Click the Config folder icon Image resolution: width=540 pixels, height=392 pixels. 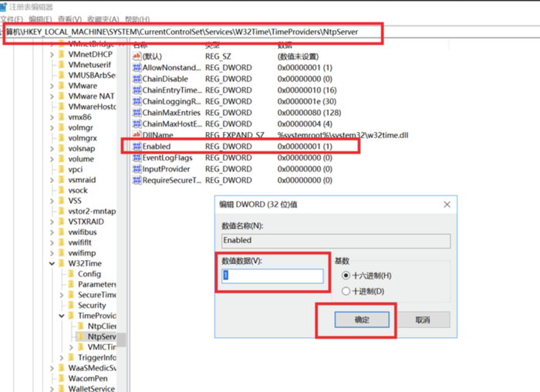click(x=71, y=274)
